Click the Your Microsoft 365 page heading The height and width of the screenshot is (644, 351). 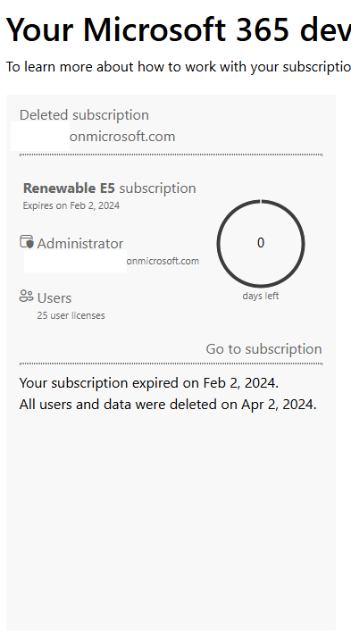[178, 29]
